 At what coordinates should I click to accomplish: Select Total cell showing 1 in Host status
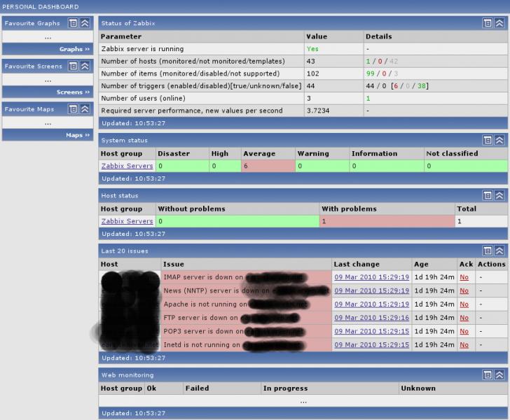click(481, 221)
